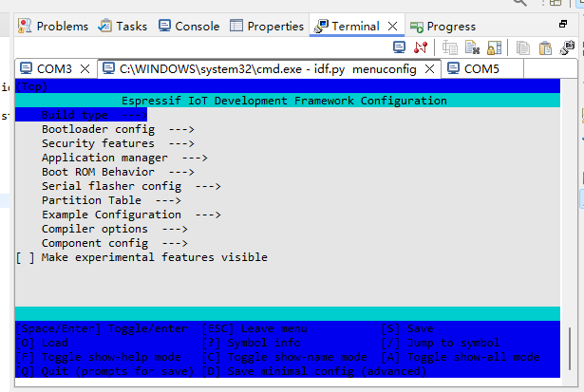The image size is (584, 392).
Task: Expand the Example Configuration submenu
Action: 131,215
